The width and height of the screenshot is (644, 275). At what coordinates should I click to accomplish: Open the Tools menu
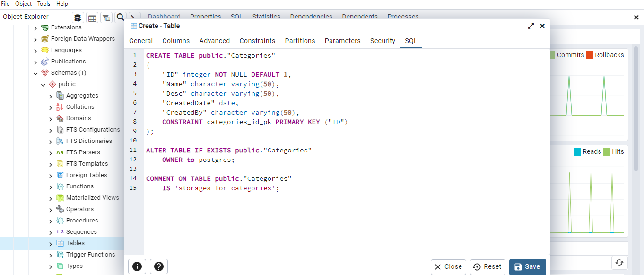click(44, 4)
